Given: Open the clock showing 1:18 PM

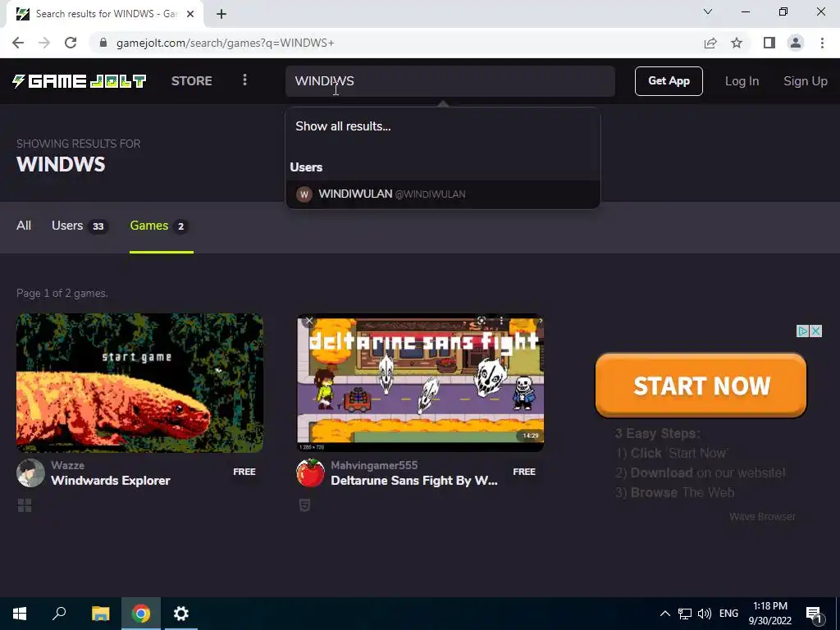Looking at the screenshot, I should point(769,614).
